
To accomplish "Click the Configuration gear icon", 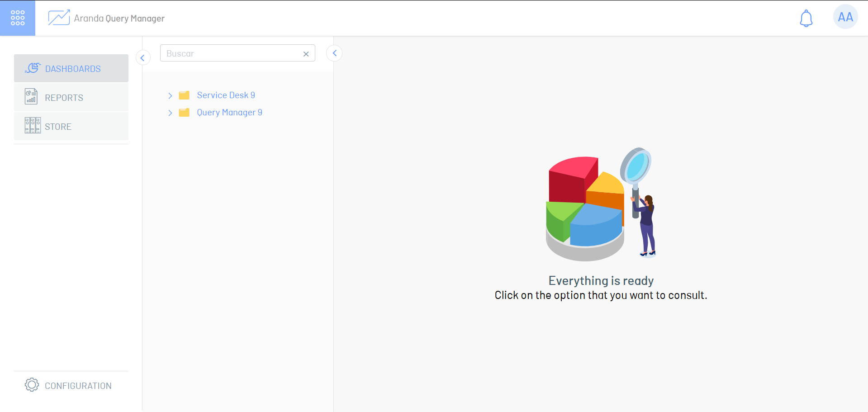I will (x=32, y=385).
